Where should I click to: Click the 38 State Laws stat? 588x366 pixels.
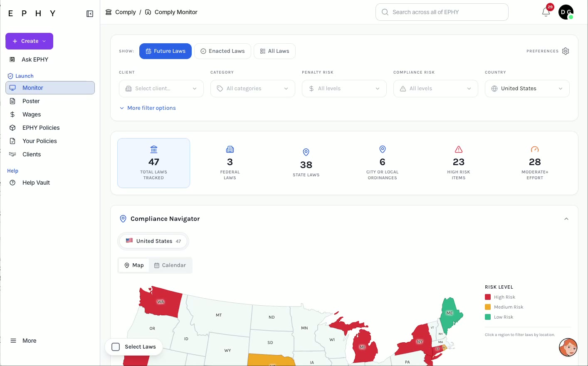306,163
